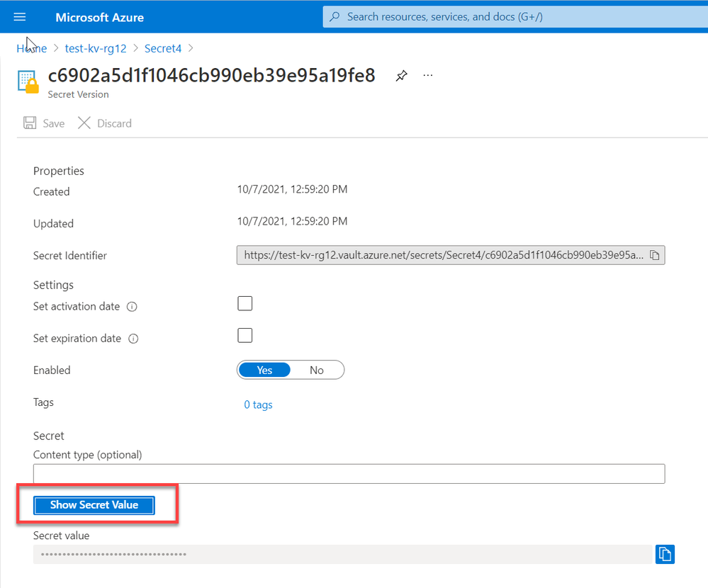Screen dimensions: 708x588
Task: Select the version ID heading text
Action: (211, 75)
